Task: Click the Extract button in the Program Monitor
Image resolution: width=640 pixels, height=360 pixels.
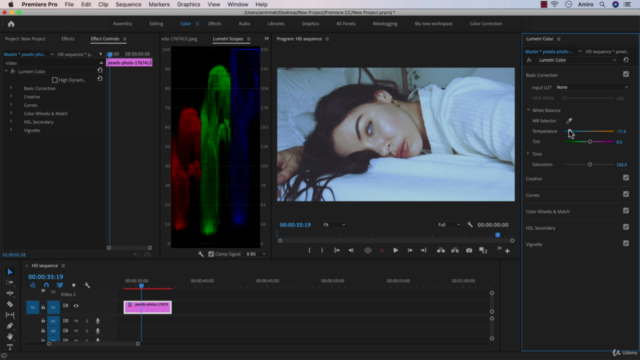Action: tap(455, 250)
